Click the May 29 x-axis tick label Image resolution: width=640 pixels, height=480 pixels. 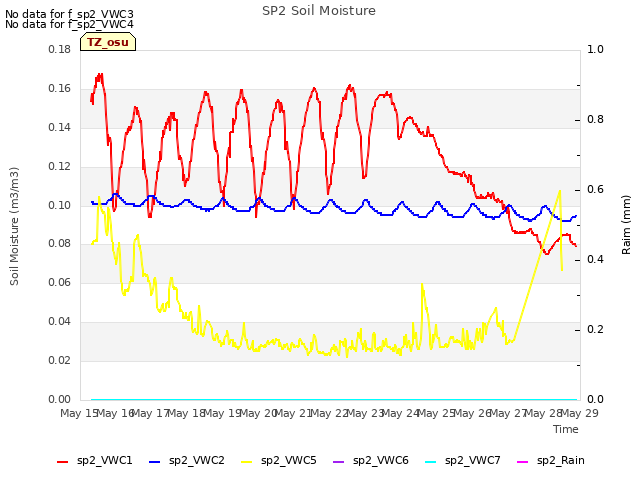coord(580,413)
